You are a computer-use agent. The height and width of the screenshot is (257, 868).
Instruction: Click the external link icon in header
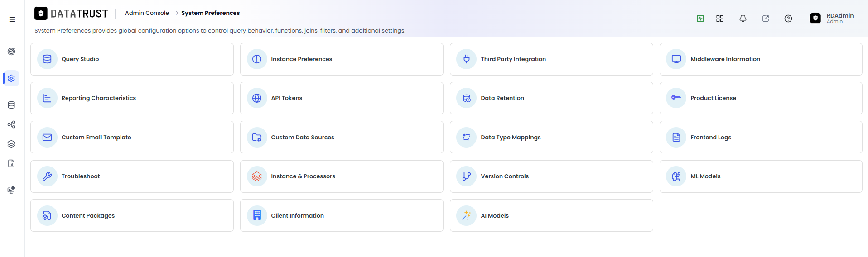pos(766,19)
